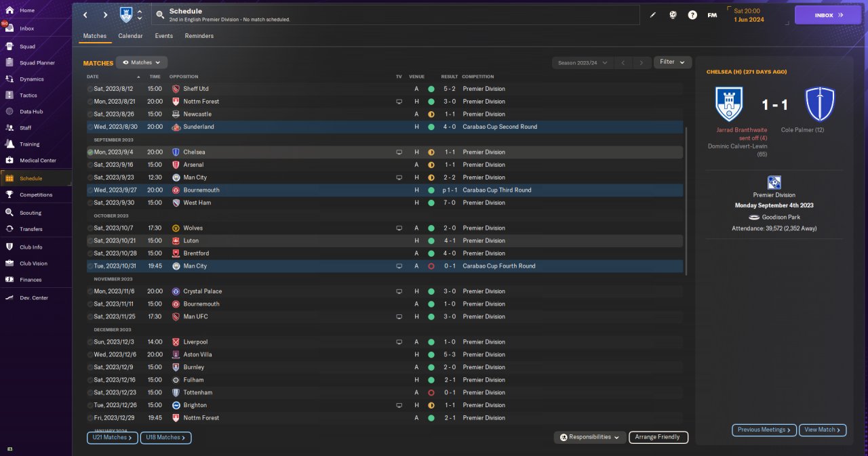The width and height of the screenshot is (868, 456).
Task: Toggle the reminder circle on Luton row
Action: point(90,241)
